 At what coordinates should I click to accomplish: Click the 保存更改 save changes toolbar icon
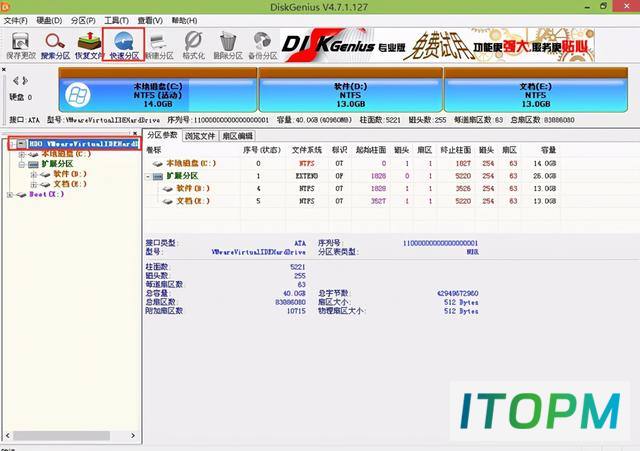tap(20, 46)
